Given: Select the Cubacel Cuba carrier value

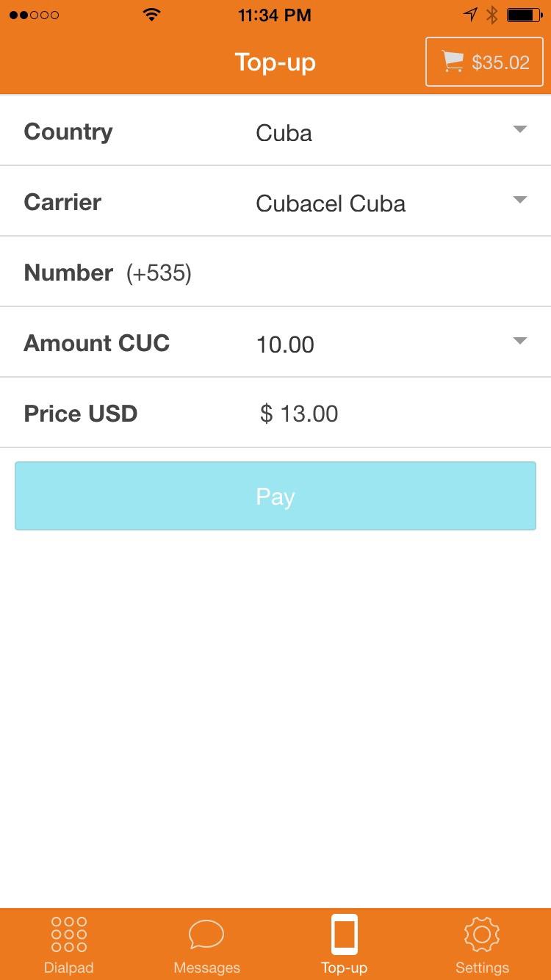Looking at the screenshot, I should point(331,203).
